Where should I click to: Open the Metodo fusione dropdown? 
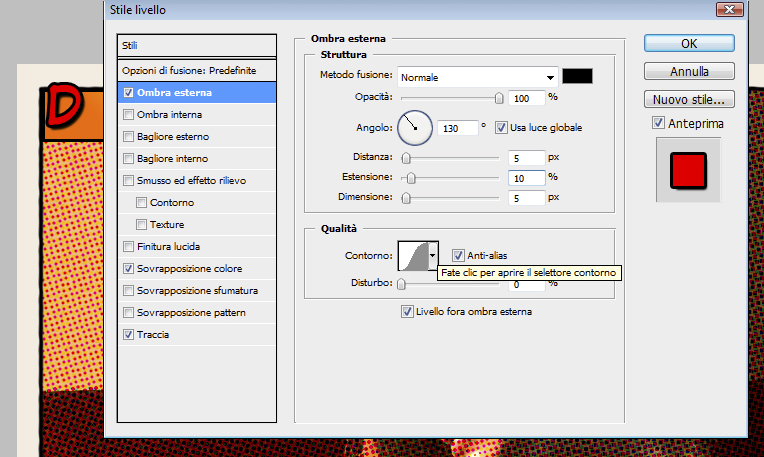(x=477, y=77)
